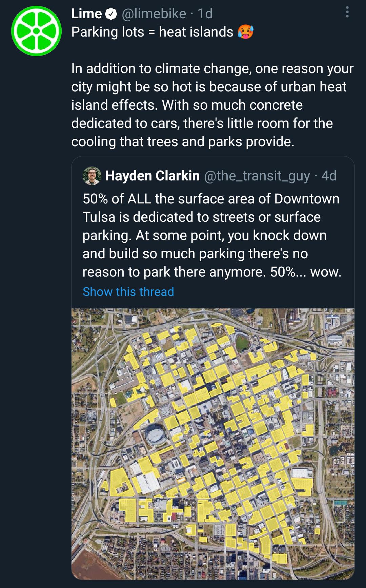Open the tweet's three-dot more options menu
The width and height of the screenshot is (366, 588).
347,13
